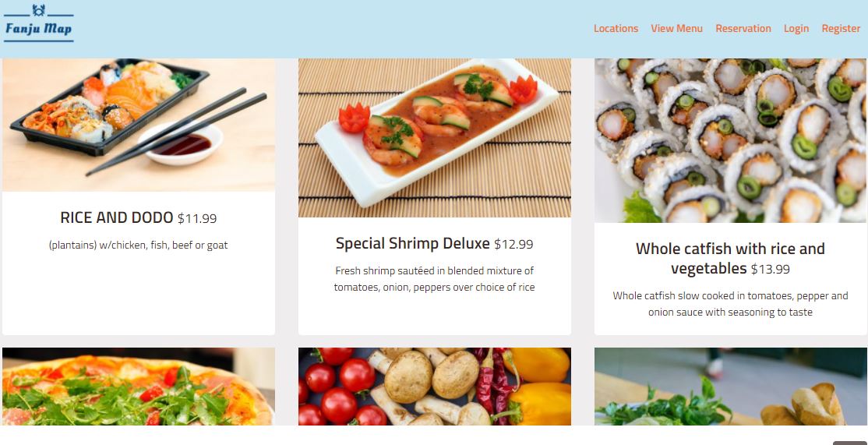Click the Register link
This screenshot has height=445, width=868.
(840, 28)
